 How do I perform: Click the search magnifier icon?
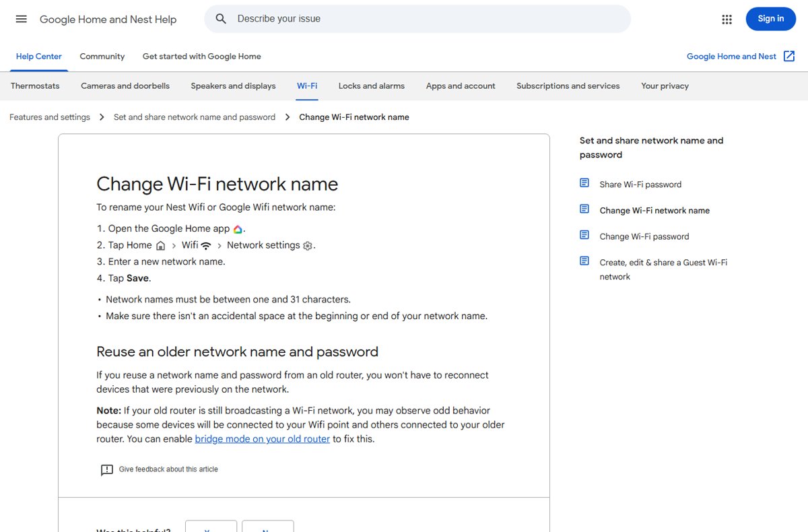[x=221, y=19]
